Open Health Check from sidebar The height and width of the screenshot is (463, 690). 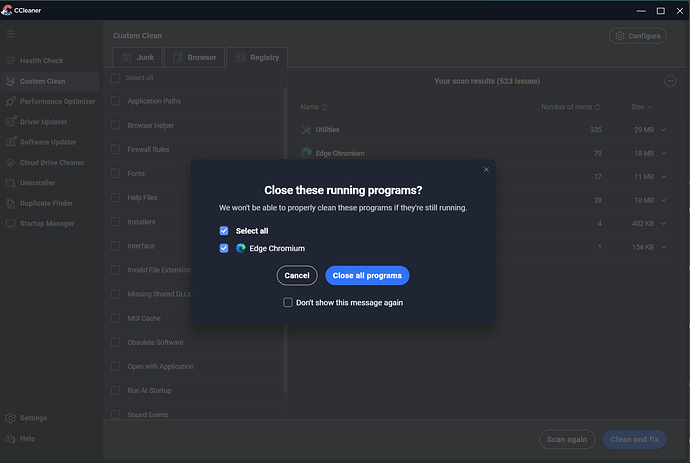(x=50, y=61)
